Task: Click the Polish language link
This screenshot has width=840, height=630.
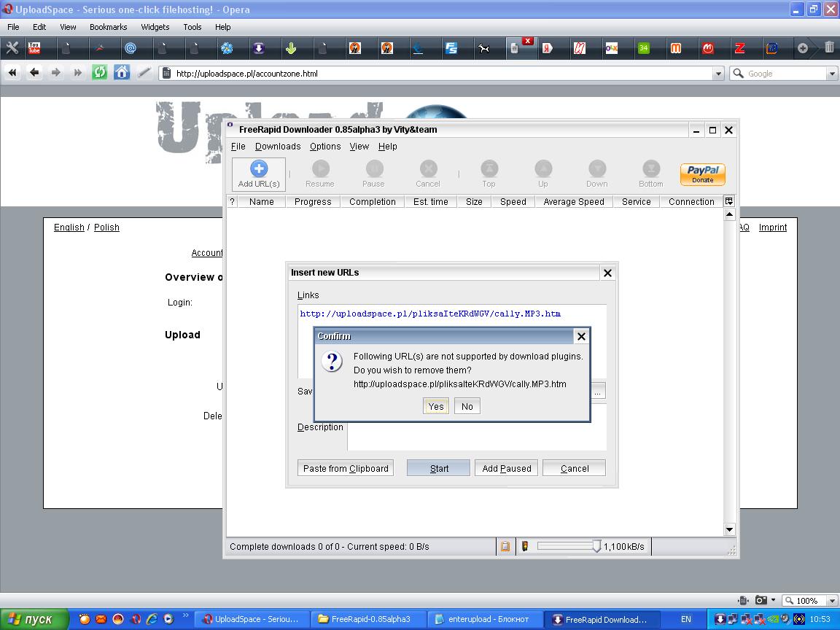Action: coord(106,227)
